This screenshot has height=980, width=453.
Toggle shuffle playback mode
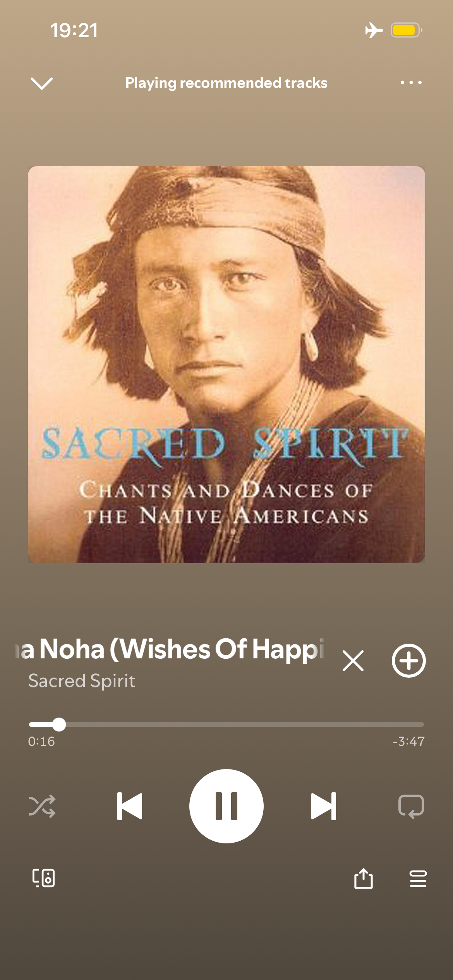pos(42,806)
